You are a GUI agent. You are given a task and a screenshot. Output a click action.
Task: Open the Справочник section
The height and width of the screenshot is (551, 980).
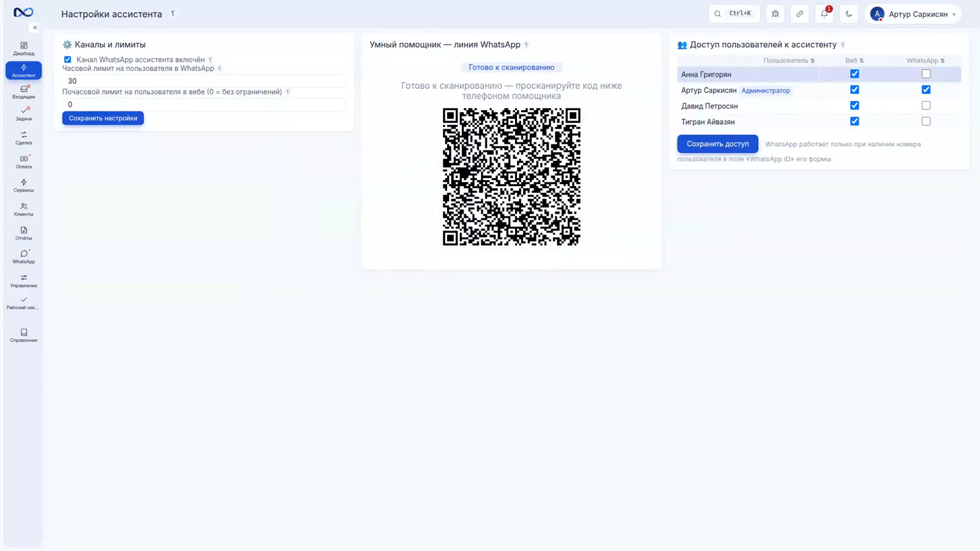coord(24,335)
